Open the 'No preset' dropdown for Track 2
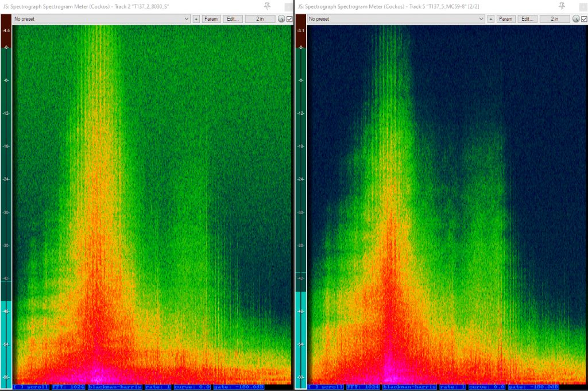 tap(102, 19)
